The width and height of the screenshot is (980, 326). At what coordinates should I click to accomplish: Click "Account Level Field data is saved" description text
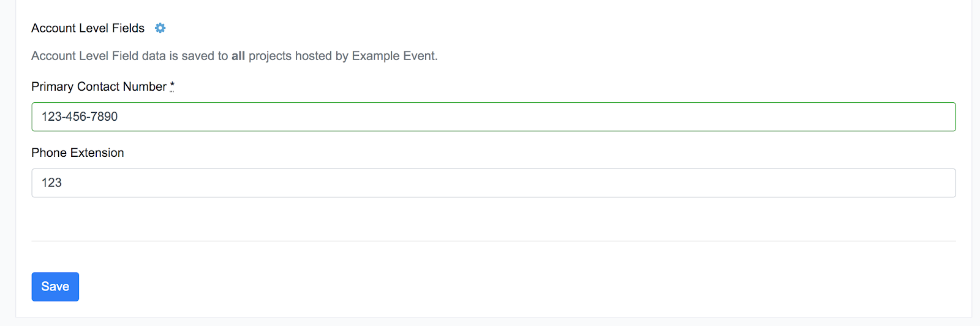point(130,56)
